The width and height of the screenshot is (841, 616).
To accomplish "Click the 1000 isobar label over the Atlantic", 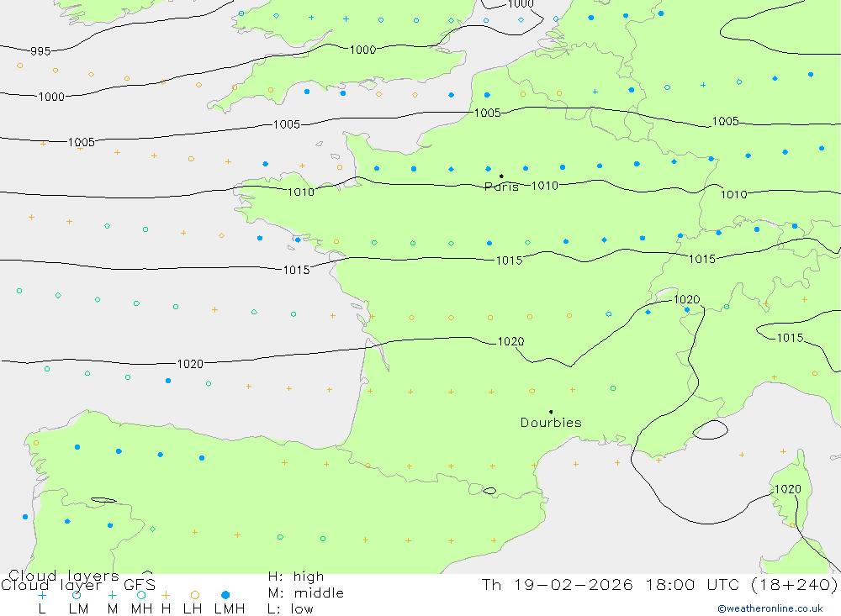I will (51, 97).
